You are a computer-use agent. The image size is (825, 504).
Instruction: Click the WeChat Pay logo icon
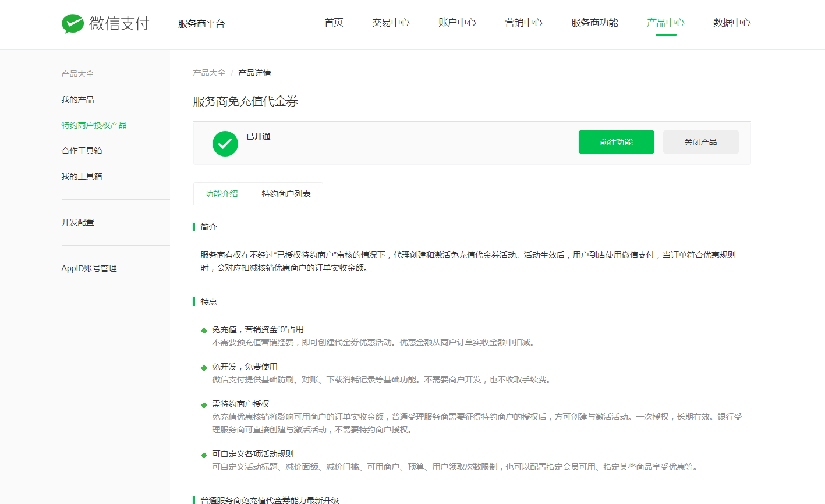coord(73,23)
